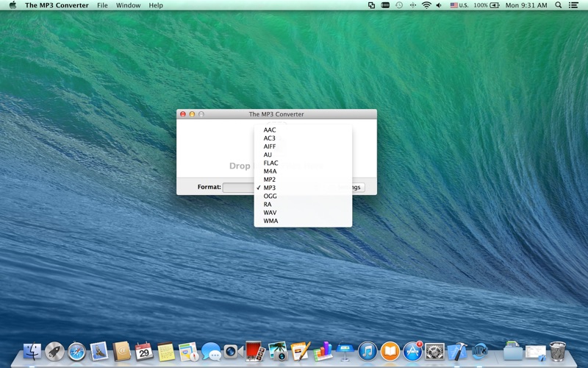Viewport: 588px width, 368px height.
Task: Choose OGG as output format
Action: [x=270, y=196]
